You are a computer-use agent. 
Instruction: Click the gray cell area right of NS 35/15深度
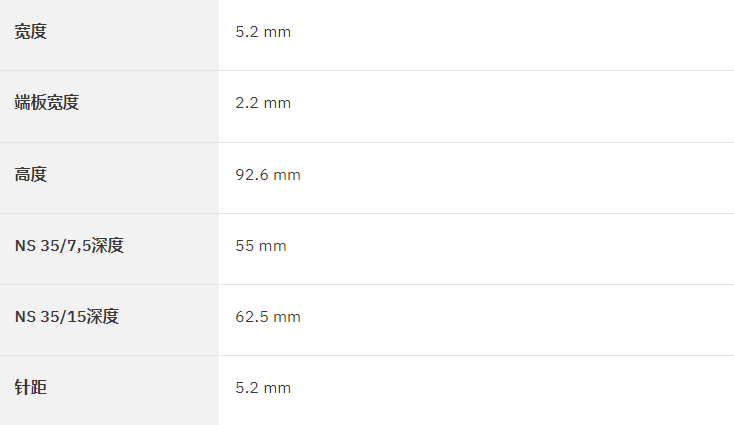pos(169,320)
